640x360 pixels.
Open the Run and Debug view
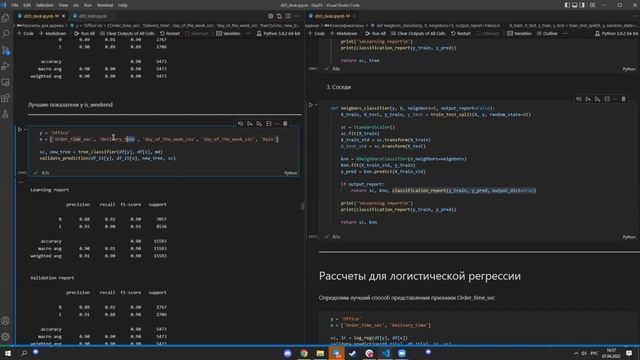tap(6, 66)
